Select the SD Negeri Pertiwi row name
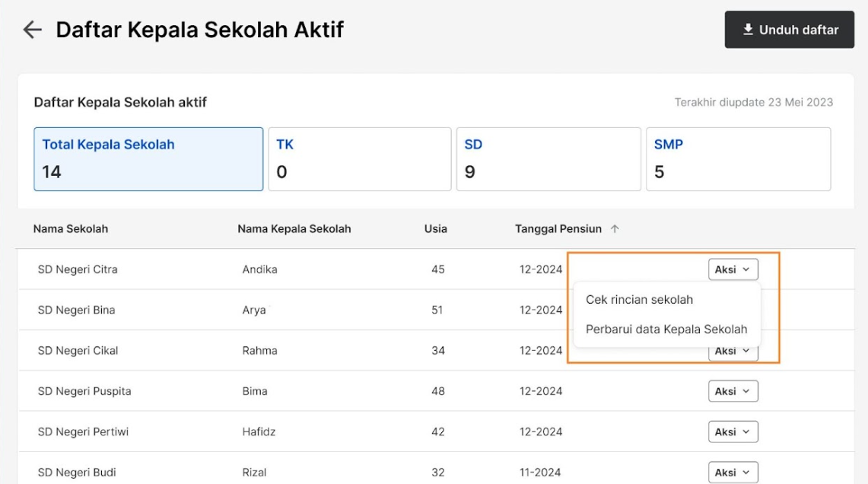The image size is (868, 484). tap(83, 432)
